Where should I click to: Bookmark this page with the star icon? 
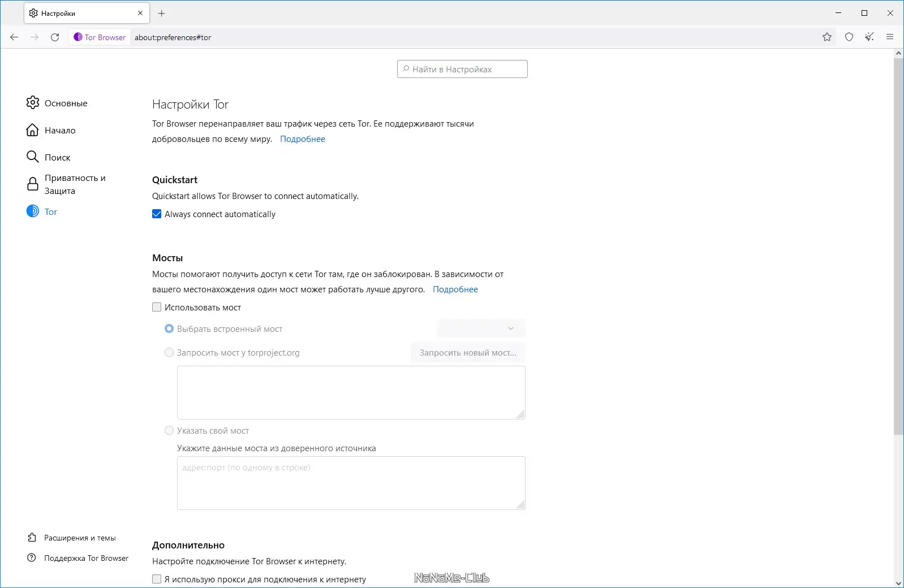point(827,37)
